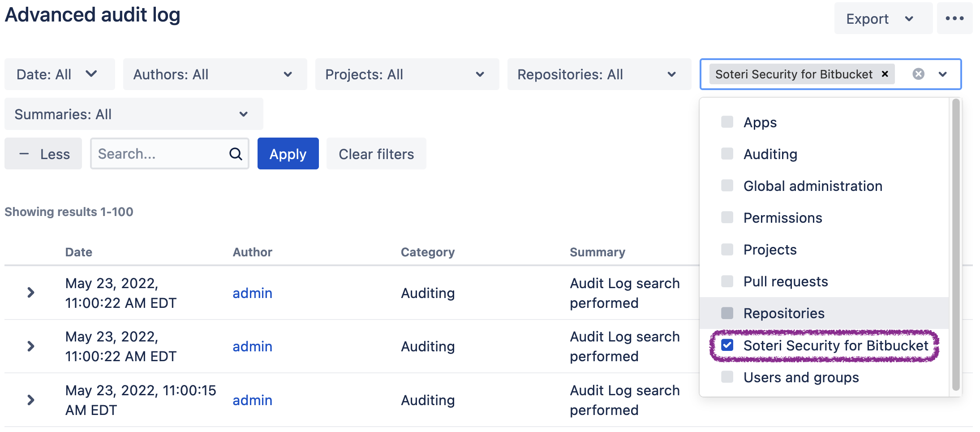Clear all selected categories with circle-x icon
Screen dimensions: 980x432
pyautogui.click(x=918, y=74)
